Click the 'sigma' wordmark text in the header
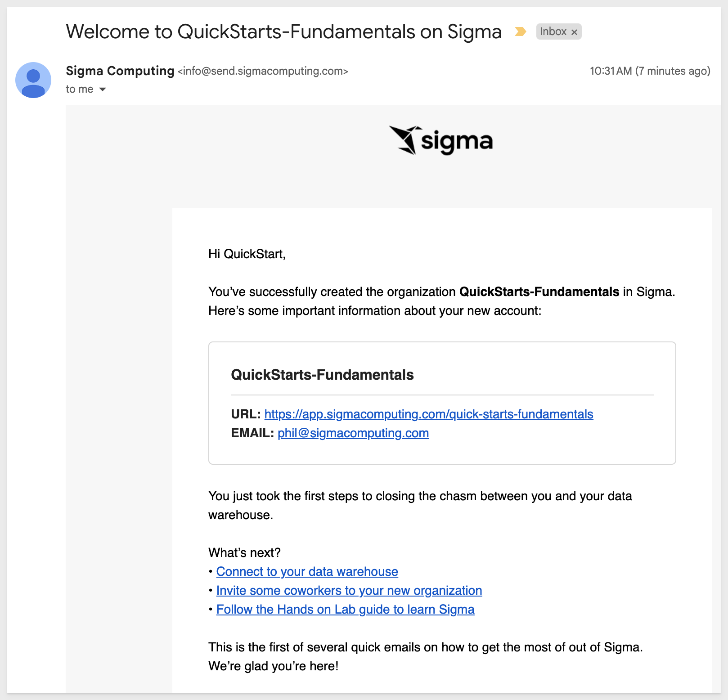This screenshot has width=728, height=700. point(456,142)
